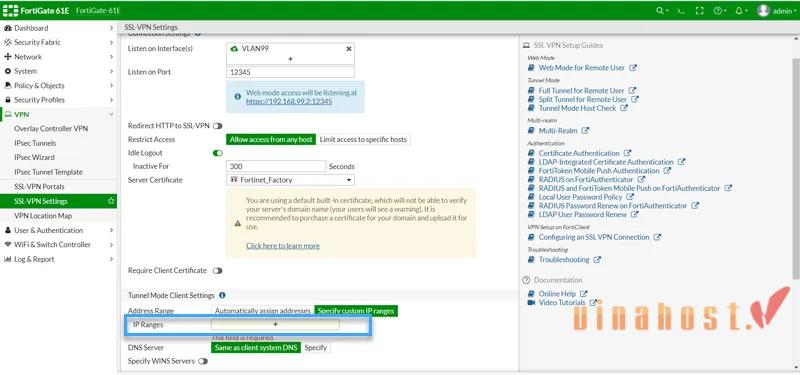800x375 pixels.
Task: Click book icon beside LDAP User Password Renew
Action: [x=531, y=215]
